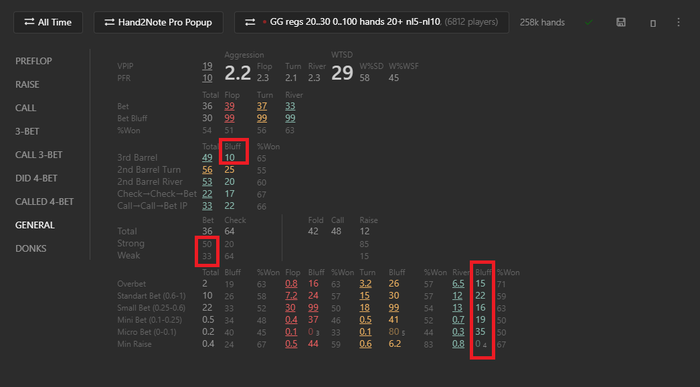Viewport: 700px width, 387px height.
Task: Click Min Raise Turn value 0.6
Action: click(366, 344)
